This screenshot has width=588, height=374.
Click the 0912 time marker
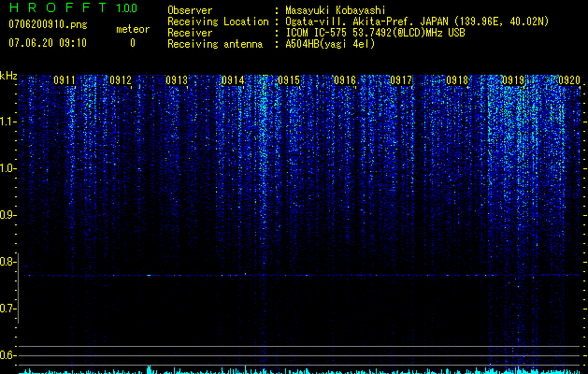[x=121, y=80]
